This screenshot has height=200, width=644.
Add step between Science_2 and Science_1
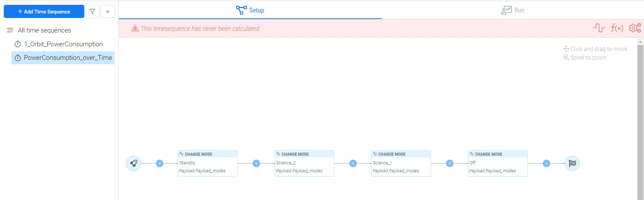pyautogui.click(x=353, y=163)
